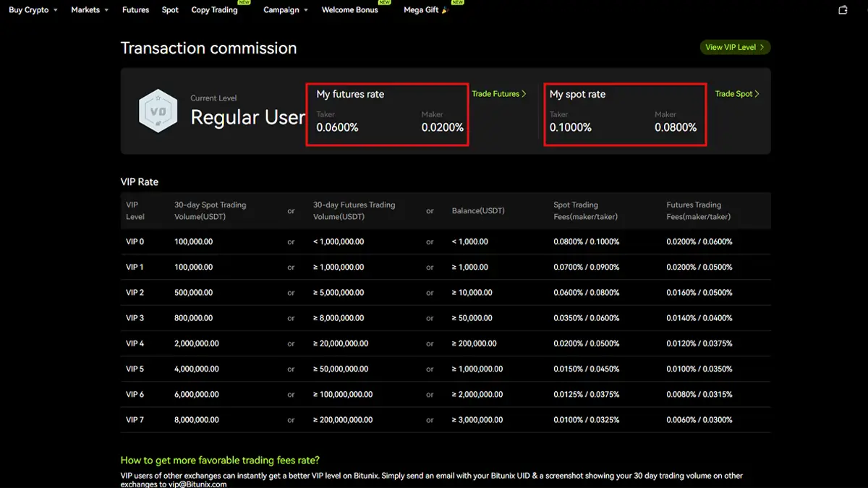Click the Transaction commission heading

coord(209,48)
